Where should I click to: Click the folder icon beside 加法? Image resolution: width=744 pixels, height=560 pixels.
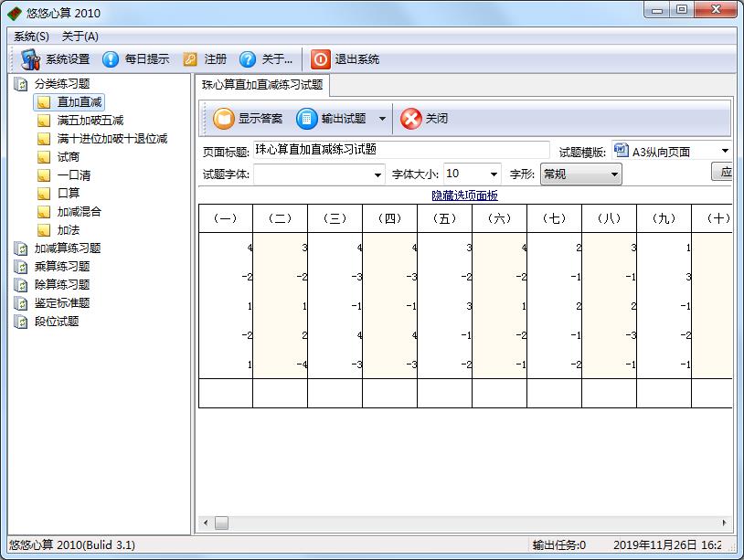(x=44, y=230)
